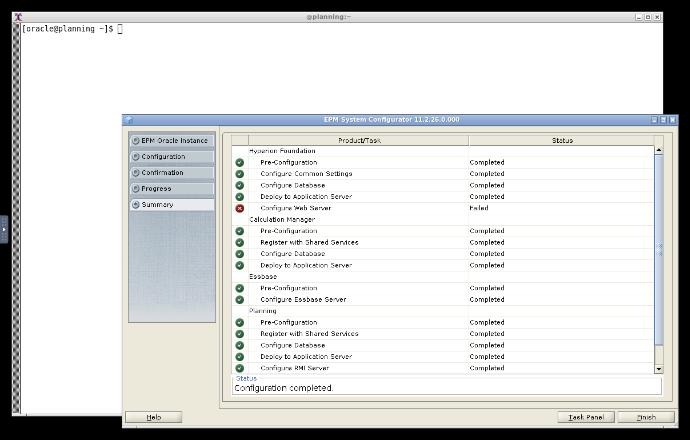Click the bullet icon next to EPM Oracle Instance

tap(136, 141)
